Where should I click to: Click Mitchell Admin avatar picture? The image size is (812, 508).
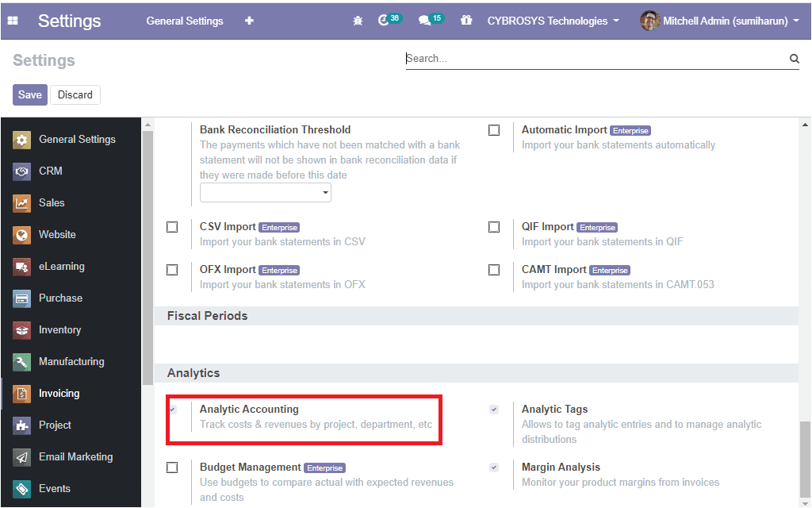click(649, 21)
